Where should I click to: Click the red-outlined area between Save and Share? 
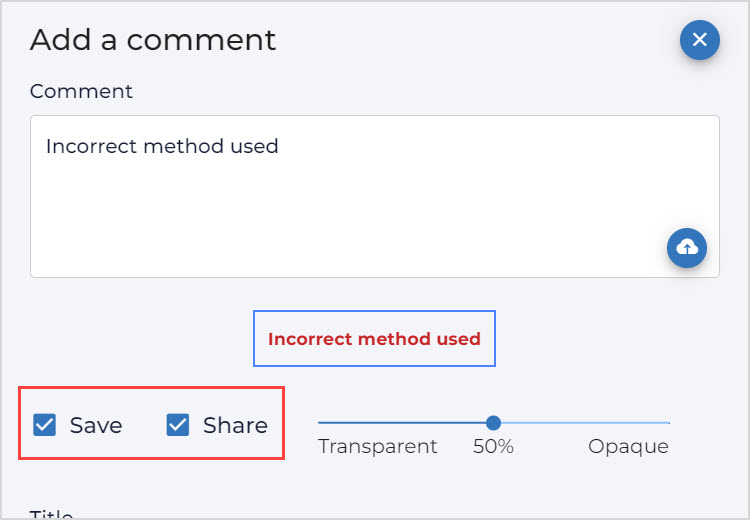click(144, 426)
